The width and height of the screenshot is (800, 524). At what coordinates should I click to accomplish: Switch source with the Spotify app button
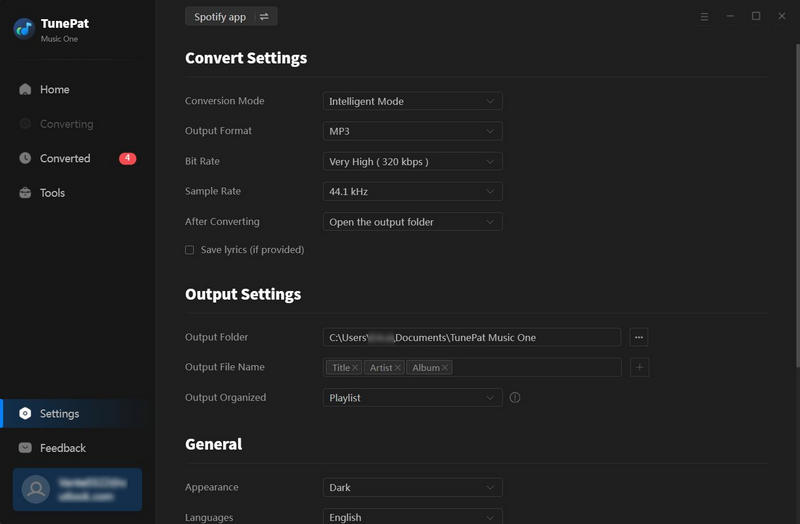pos(231,17)
